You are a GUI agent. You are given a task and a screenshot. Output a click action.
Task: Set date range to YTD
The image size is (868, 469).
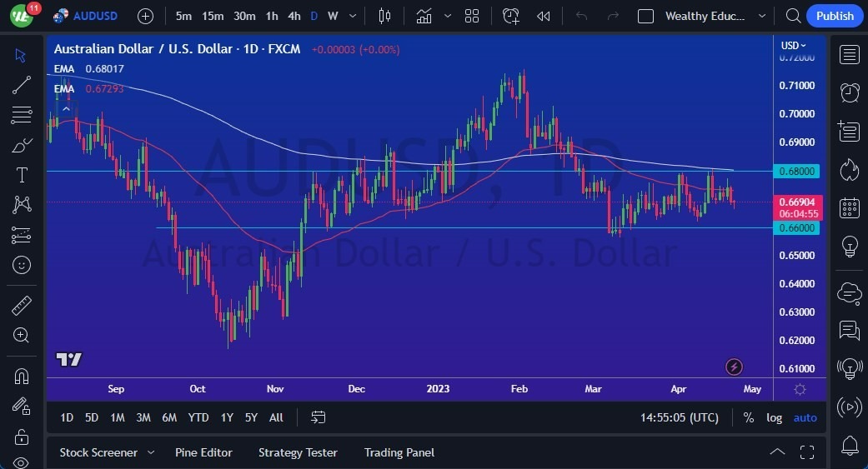(198, 417)
